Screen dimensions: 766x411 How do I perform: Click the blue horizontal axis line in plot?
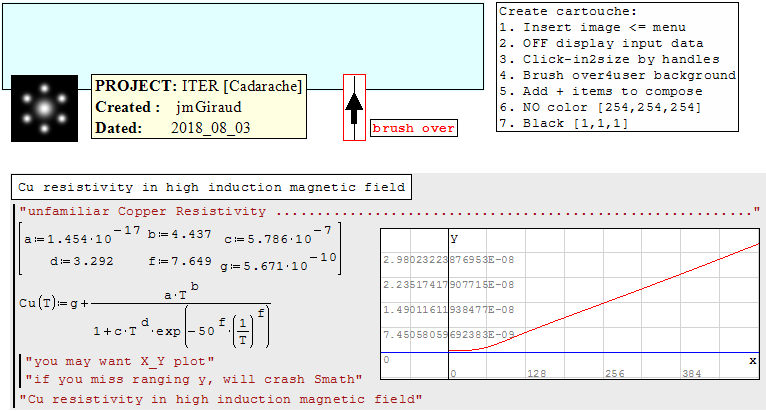click(570, 352)
